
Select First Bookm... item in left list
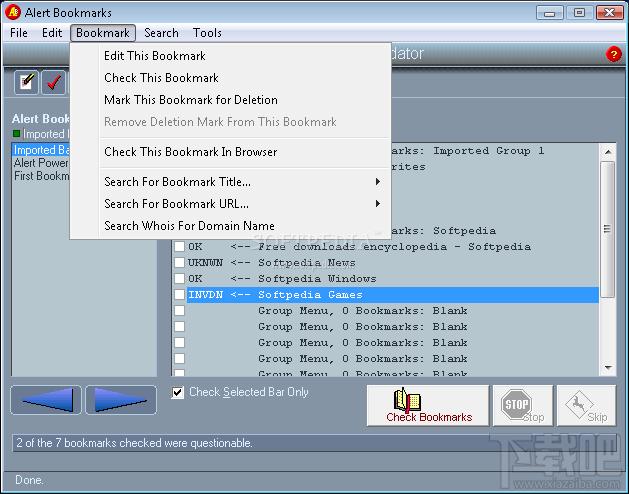click(41, 176)
